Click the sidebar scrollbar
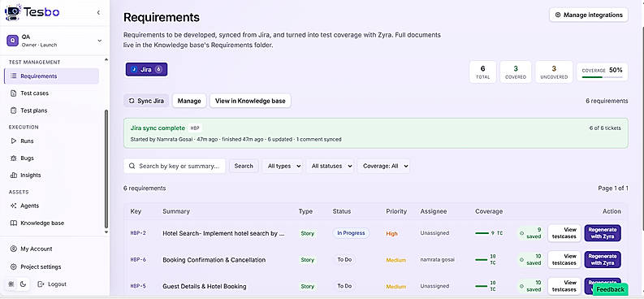Screen dimensions: 644x299 [x=106, y=168]
